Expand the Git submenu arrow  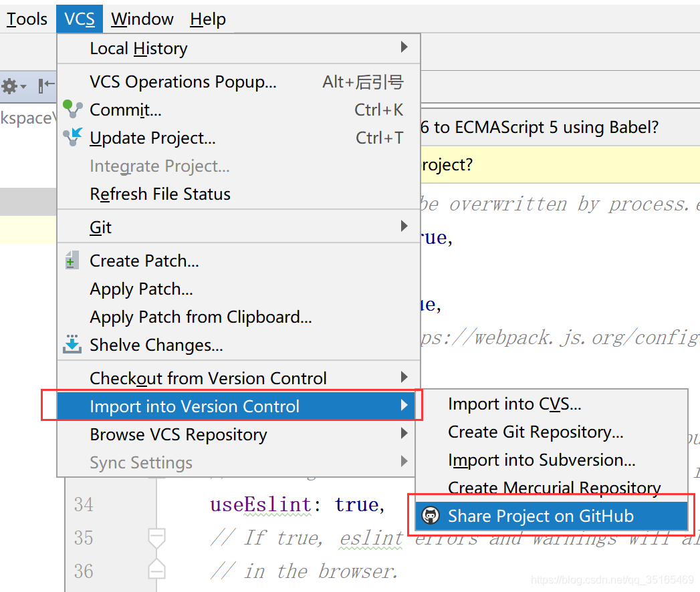404,227
